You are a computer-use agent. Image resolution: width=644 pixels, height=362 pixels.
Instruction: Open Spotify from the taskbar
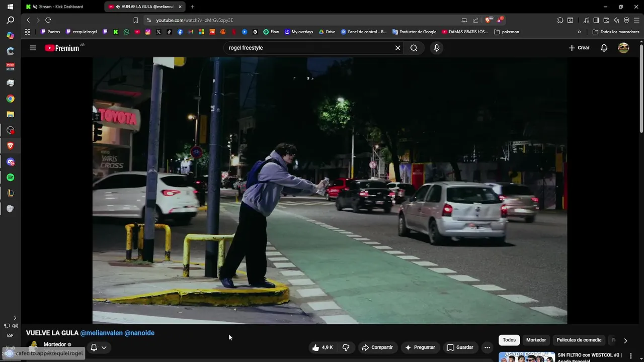(10, 177)
